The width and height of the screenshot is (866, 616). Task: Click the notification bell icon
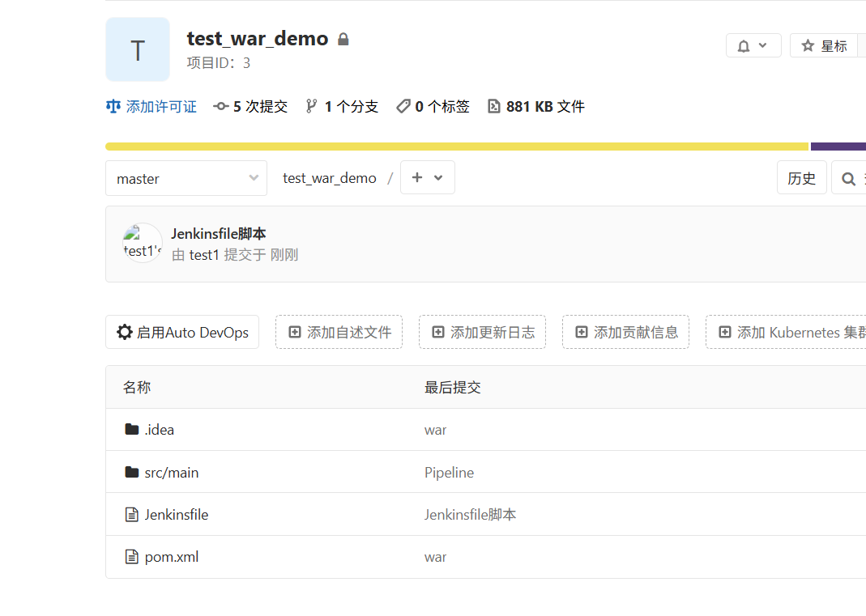pyautogui.click(x=744, y=46)
